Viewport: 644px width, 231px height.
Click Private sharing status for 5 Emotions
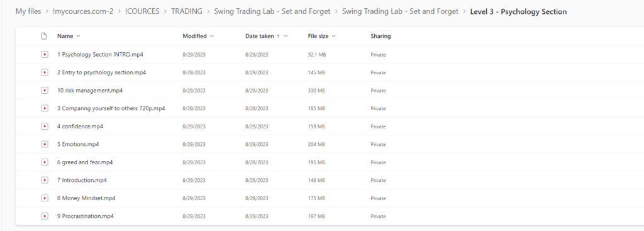[x=378, y=144]
